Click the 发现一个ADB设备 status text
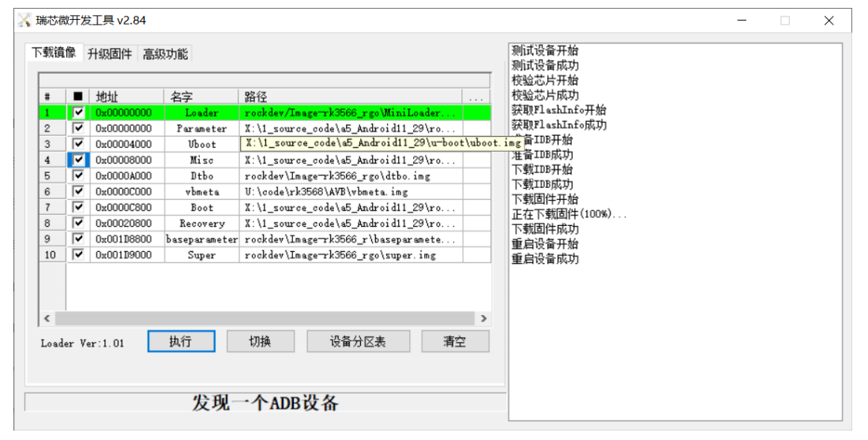Screen dimensions: 868x440 (x=265, y=402)
